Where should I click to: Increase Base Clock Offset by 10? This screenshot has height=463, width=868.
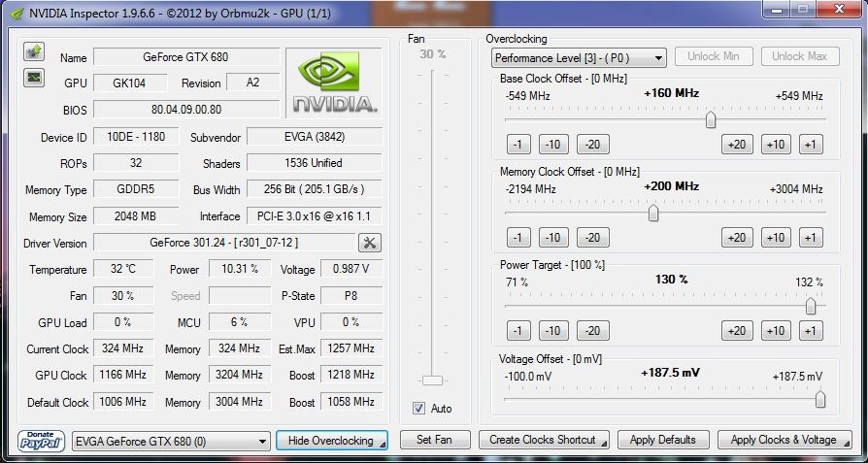pos(776,145)
